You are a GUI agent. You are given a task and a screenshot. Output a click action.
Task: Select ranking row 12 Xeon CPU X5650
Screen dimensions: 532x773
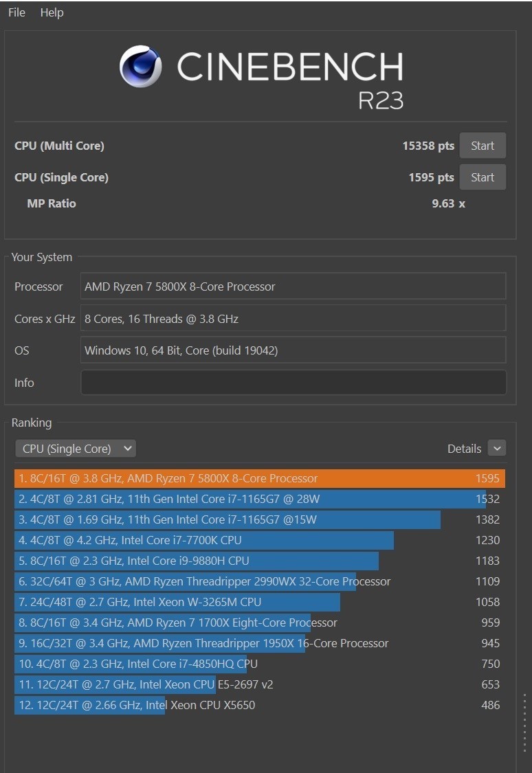click(x=260, y=705)
